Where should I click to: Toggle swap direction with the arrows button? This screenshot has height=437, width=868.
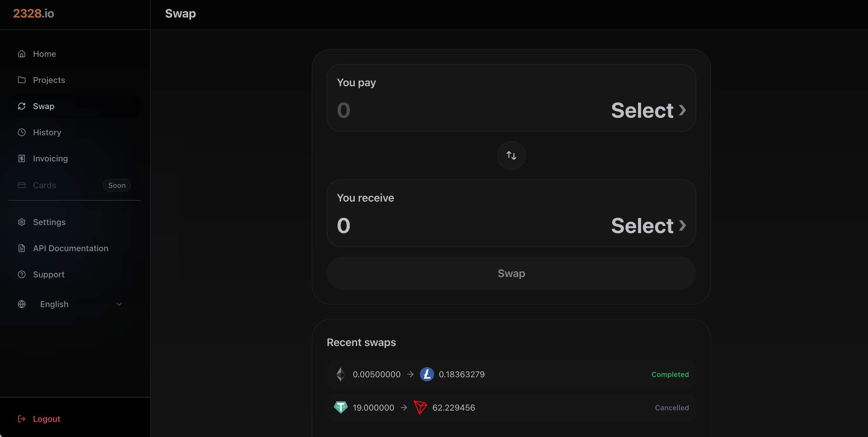point(511,155)
